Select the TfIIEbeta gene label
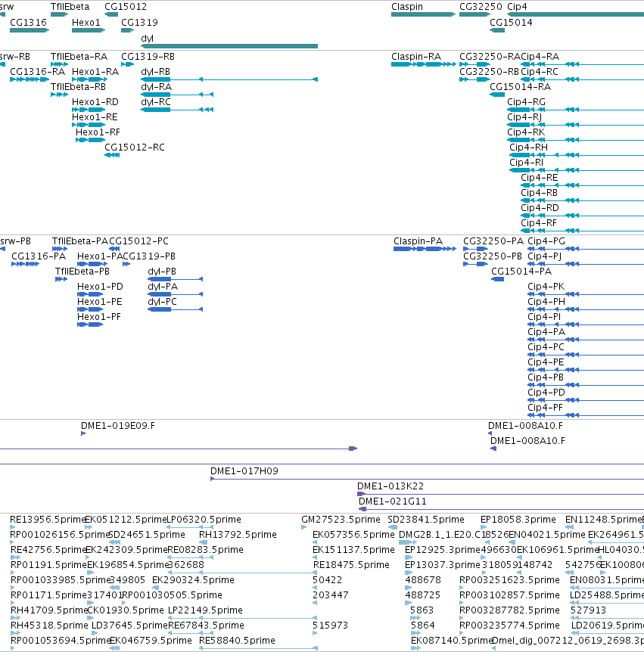 (70, 7)
